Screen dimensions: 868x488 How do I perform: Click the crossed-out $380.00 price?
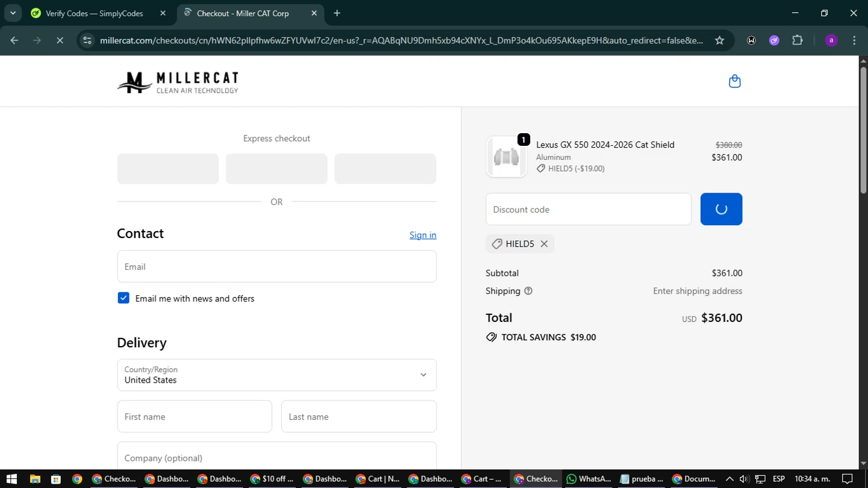pos(729,145)
